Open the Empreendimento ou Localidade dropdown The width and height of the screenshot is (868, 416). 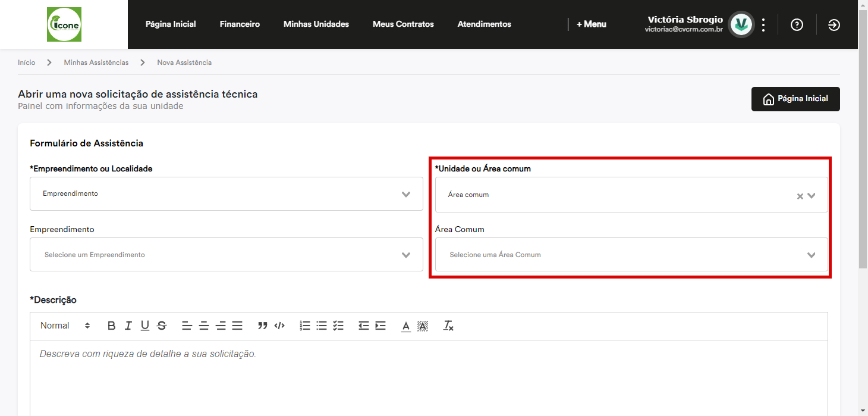point(227,193)
